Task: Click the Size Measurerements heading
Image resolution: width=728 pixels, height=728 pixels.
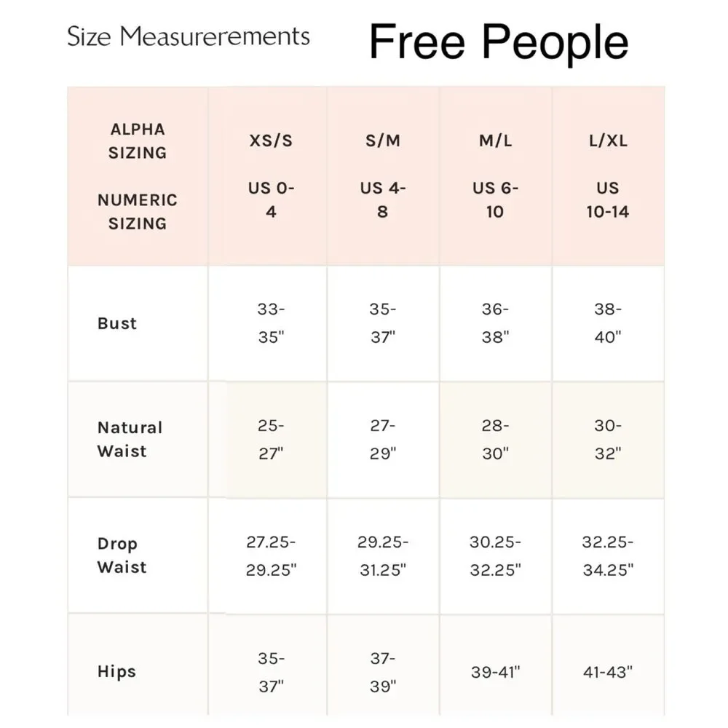Action: pyautogui.click(x=188, y=36)
